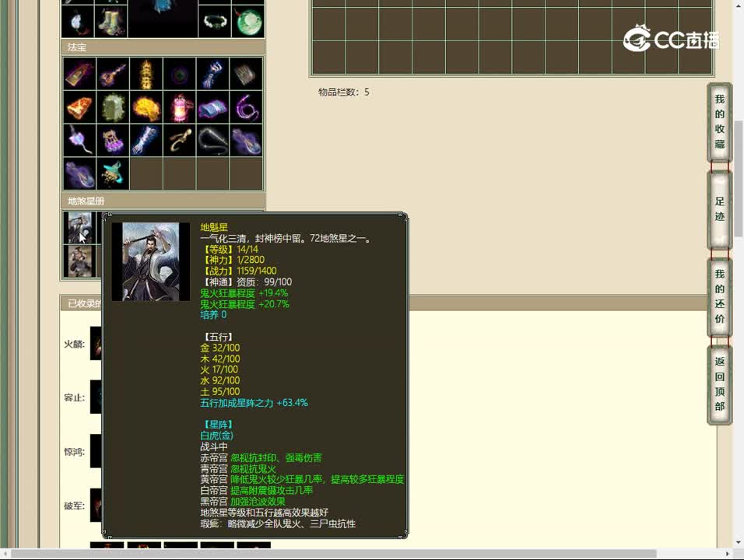Click the 【战力】1159/1400 line

pyautogui.click(x=238, y=271)
